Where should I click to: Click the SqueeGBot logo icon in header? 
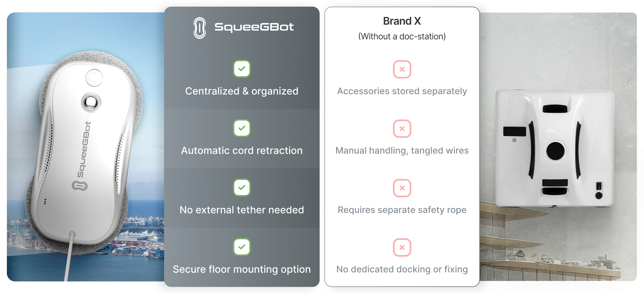tap(200, 28)
